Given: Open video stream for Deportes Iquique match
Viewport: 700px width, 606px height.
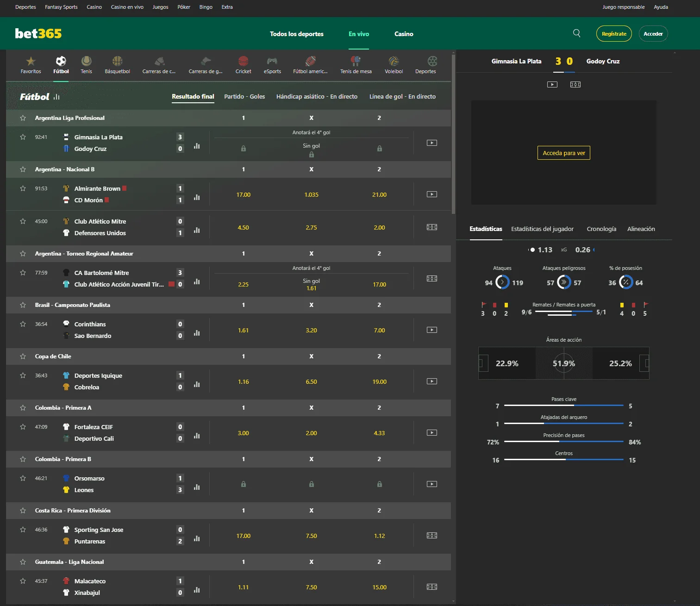Looking at the screenshot, I should coord(431,381).
